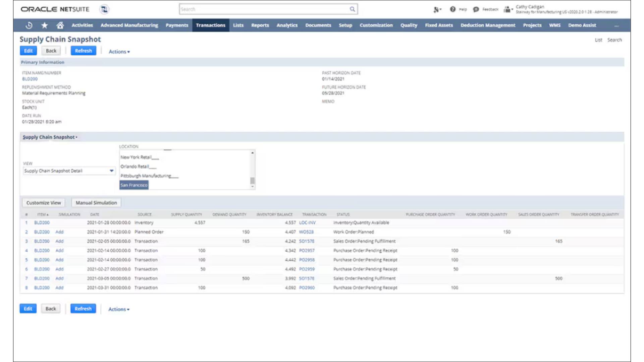The height and width of the screenshot is (362, 644).
Task: Open the PO2959 transaction link
Action: pos(307,269)
